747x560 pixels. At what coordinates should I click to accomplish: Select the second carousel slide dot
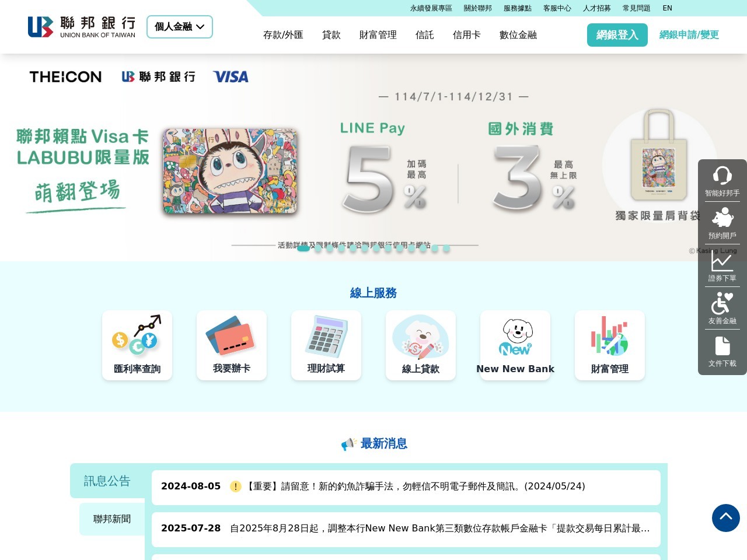coord(318,248)
